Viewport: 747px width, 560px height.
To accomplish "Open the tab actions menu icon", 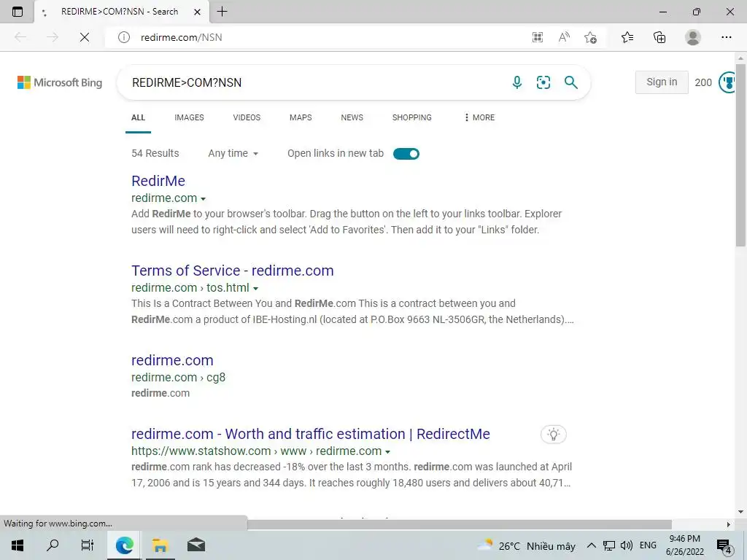I will [x=18, y=12].
